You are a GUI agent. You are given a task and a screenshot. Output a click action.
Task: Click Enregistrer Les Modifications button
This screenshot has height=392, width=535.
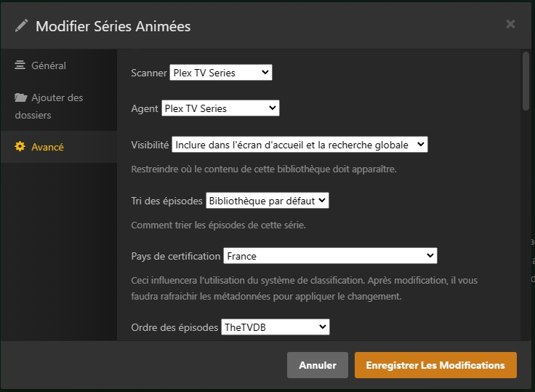(x=435, y=365)
